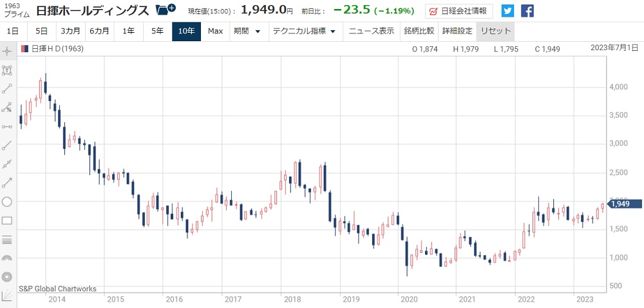This screenshot has width=644, height=308.
Task: Click the 銘柄比較 button
Action: point(419,32)
